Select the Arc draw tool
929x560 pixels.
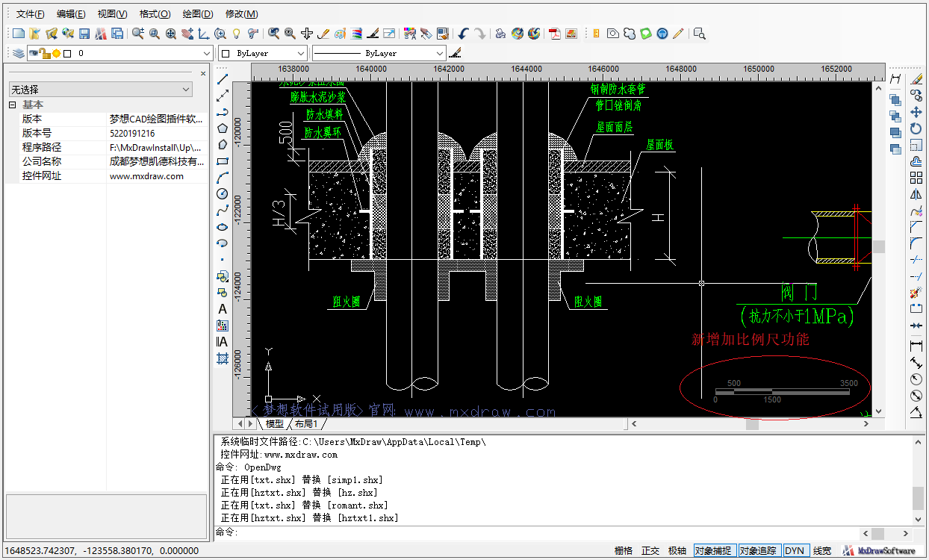223,178
